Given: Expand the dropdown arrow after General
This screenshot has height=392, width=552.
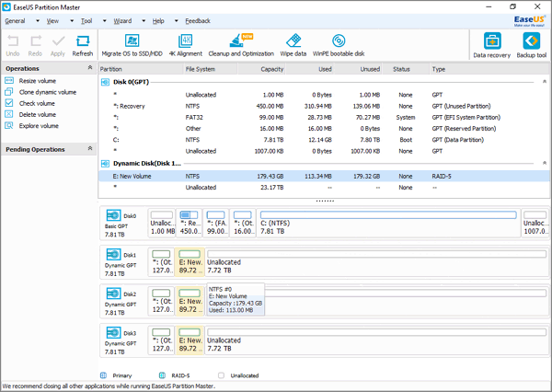Looking at the screenshot, I should (38, 21).
